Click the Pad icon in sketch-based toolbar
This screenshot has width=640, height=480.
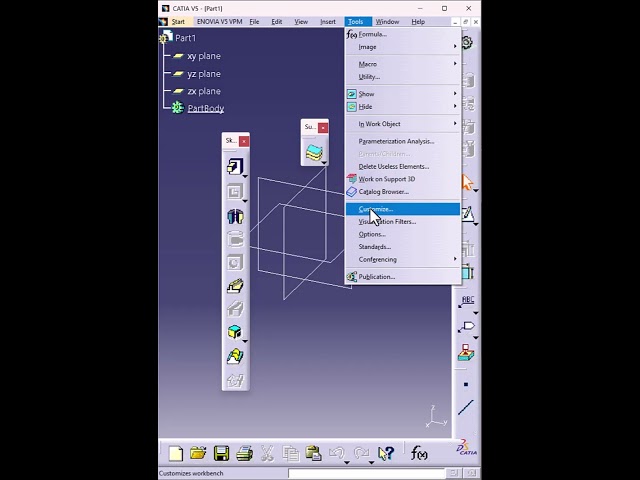(x=235, y=167)
